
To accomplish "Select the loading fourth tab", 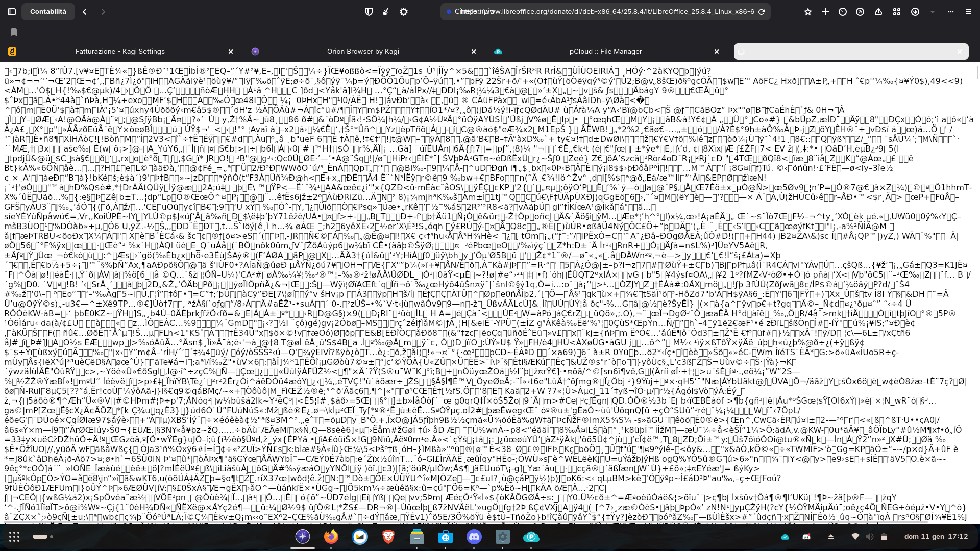I will [851, 52].
